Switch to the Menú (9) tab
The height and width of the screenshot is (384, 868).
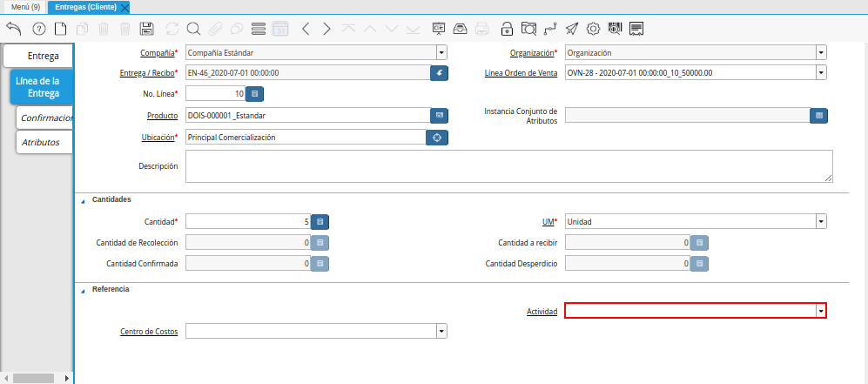pyautogui.click(x=25, y=7)
